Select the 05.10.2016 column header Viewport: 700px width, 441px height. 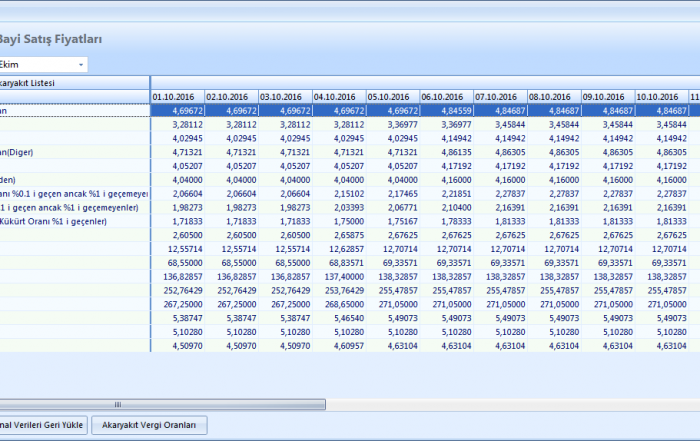point(392,97)
